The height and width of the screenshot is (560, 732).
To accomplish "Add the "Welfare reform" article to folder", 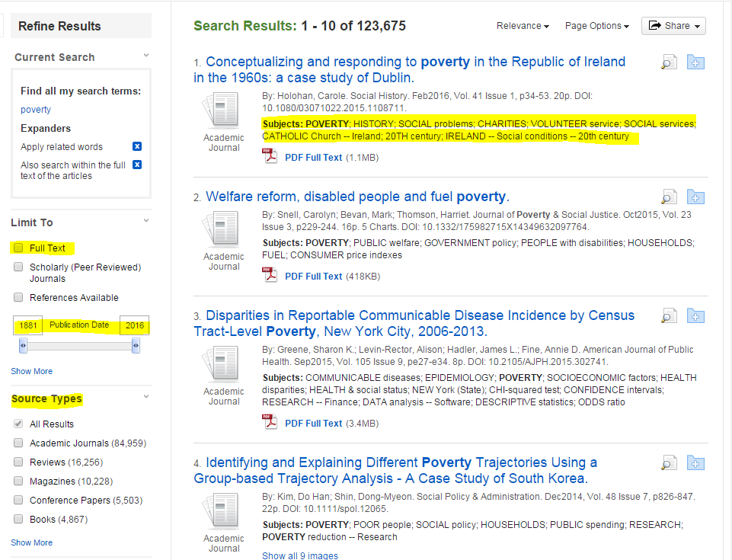I will [x=695, y=197].
